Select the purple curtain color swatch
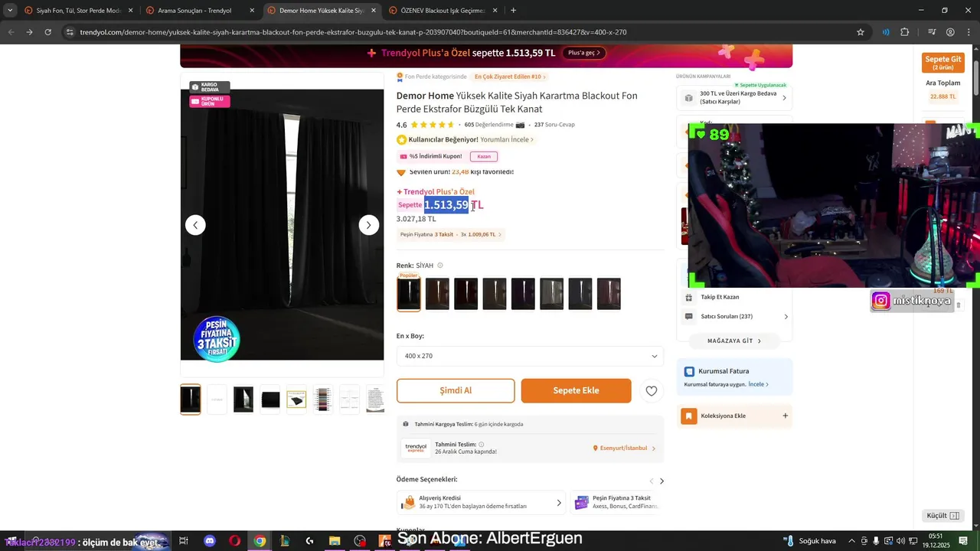This screenshot has width=980, height=551. pyautogui.click(x=523, y=294)
